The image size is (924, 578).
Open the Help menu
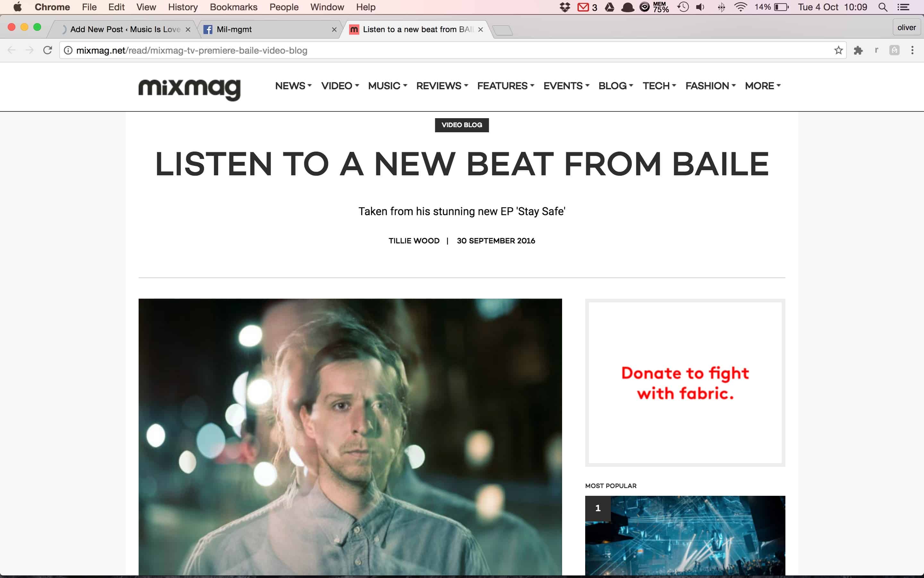point(366,7)
